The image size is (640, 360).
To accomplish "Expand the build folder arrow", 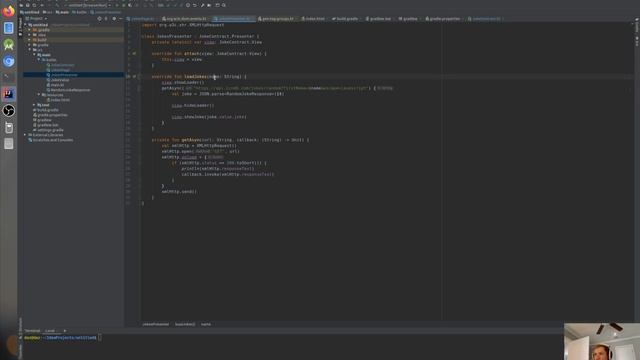I will [30, 40].
